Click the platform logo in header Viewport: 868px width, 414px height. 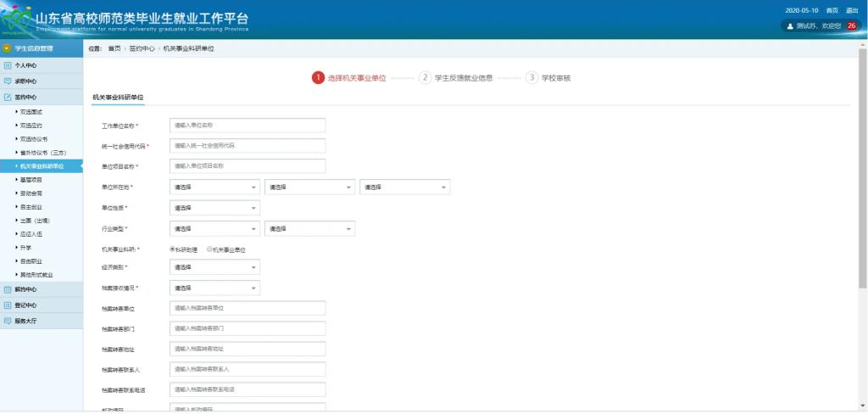(x=18, y=20)
